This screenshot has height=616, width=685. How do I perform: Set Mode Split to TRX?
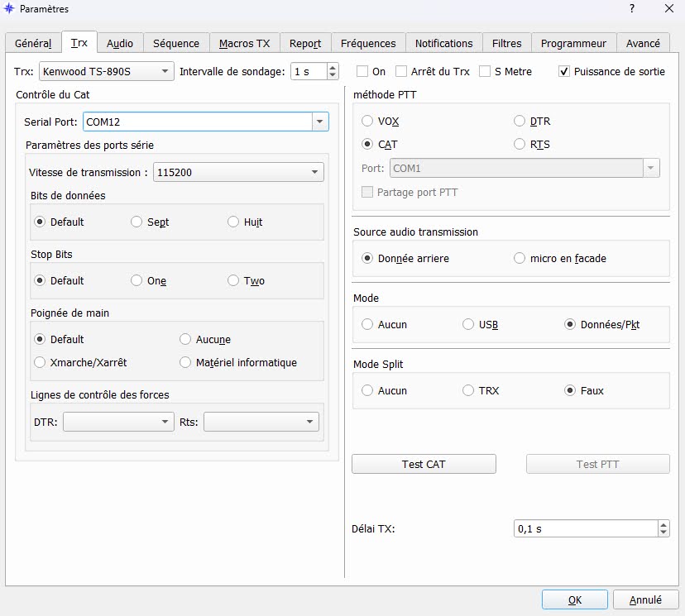[468, 390]
